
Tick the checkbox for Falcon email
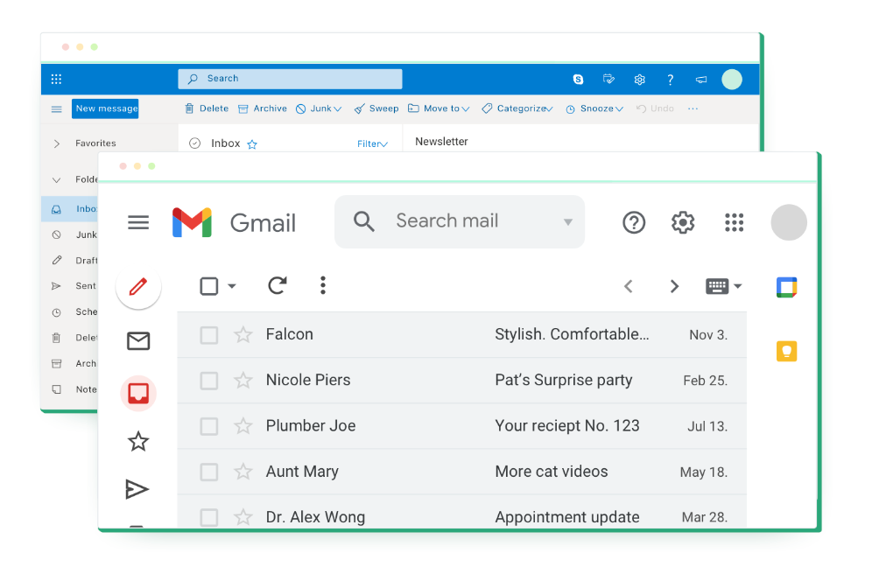(x=209, y=335)
